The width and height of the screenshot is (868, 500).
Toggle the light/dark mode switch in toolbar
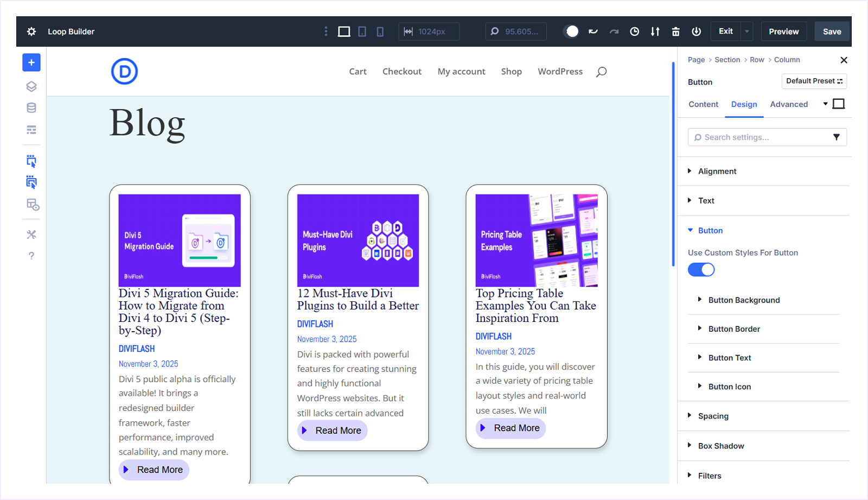tap(571, 31)
